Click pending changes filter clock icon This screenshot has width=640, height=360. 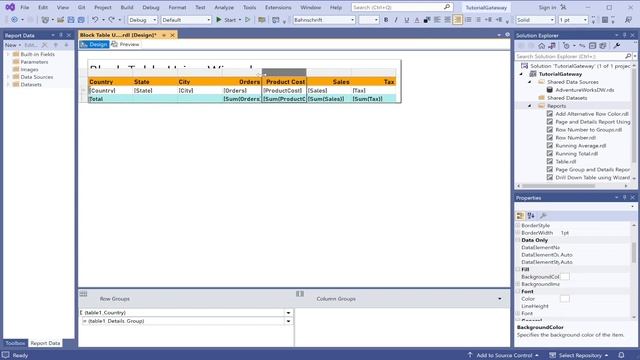pos(566,46)
